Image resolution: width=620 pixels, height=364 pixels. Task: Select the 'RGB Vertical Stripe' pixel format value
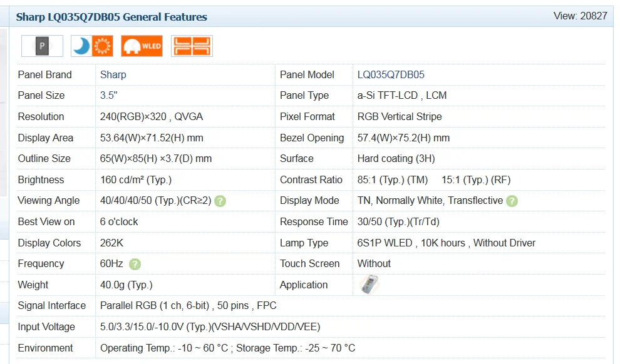(400, 117)
